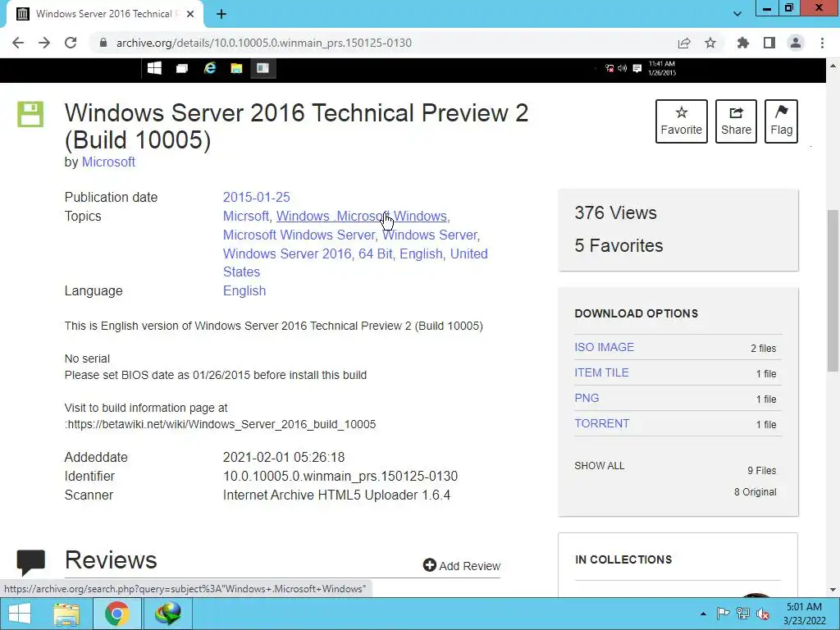Download the TORRENT file

[601, 424]
